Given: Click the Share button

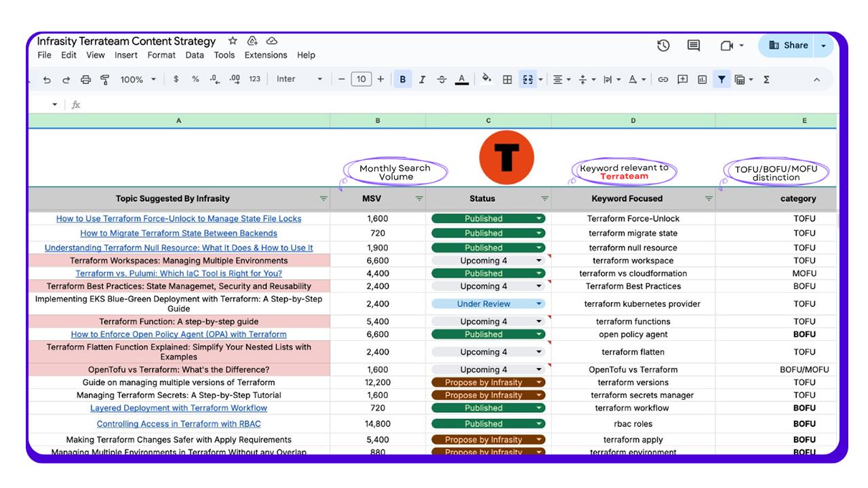Looking at the screenshot, I should coord(787,45).
